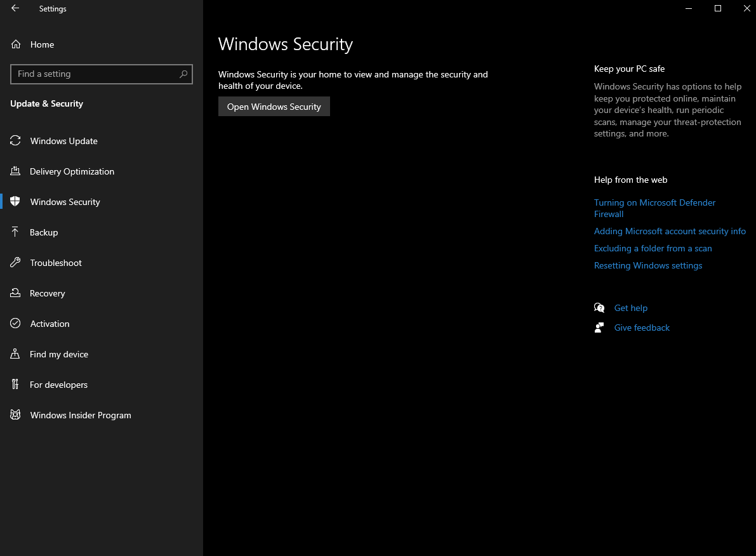Open the Windows Update page
Screen dimensions: 756x556
(102, 141)
